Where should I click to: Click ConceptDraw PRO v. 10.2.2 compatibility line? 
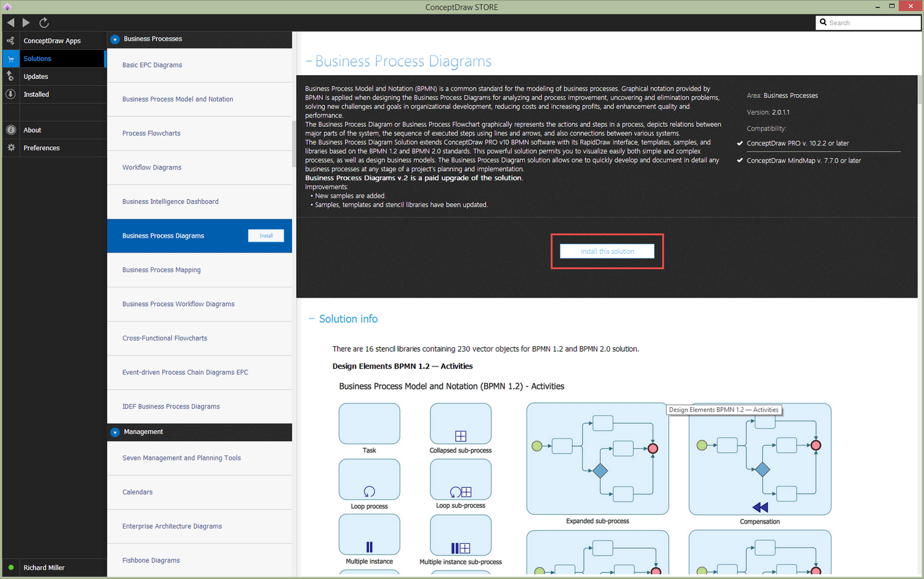pos(798,144)
